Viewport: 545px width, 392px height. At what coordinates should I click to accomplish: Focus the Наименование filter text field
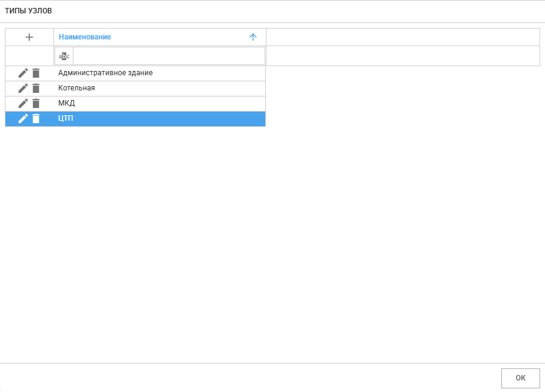click(x=168, y=56)
